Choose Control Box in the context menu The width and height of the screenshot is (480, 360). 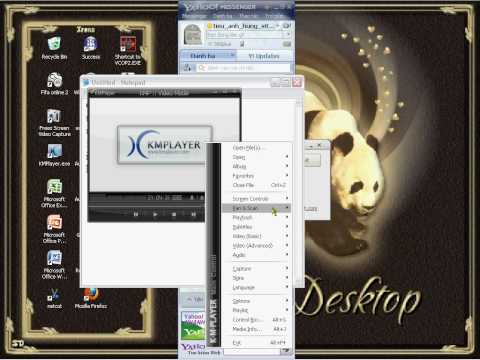coord(256,320)
